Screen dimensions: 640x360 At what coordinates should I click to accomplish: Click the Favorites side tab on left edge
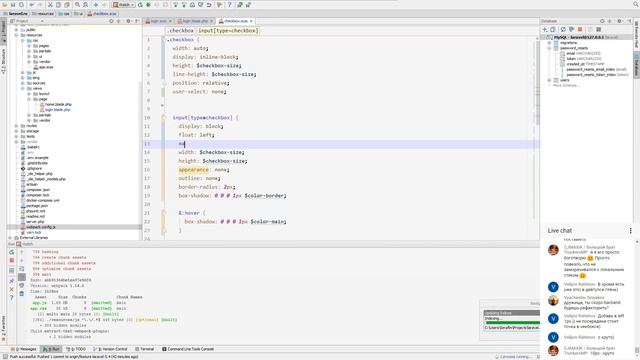click(3, 328)
